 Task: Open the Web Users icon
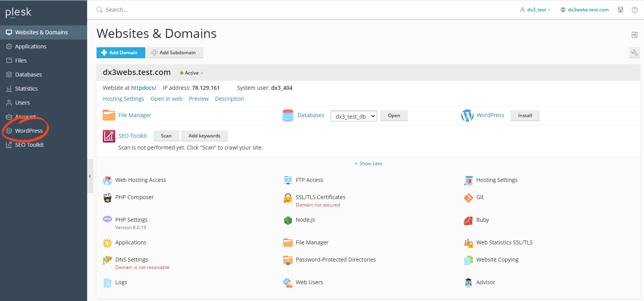coord(288,283)
